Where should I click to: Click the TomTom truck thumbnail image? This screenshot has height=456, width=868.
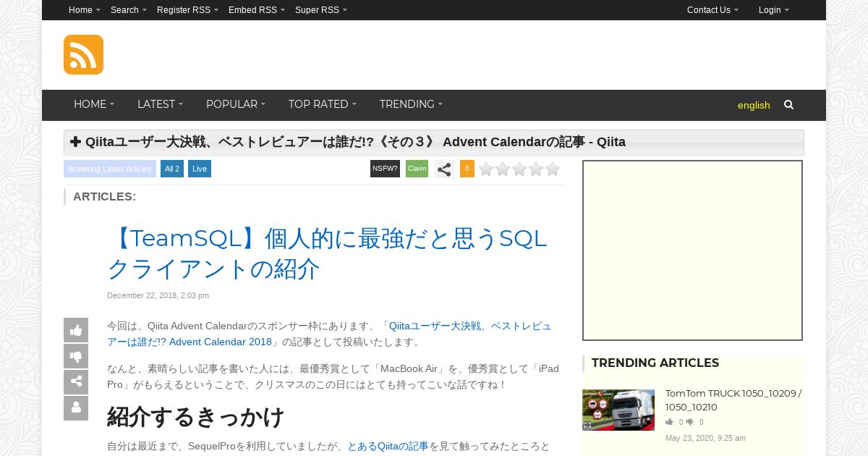point(618,410)
